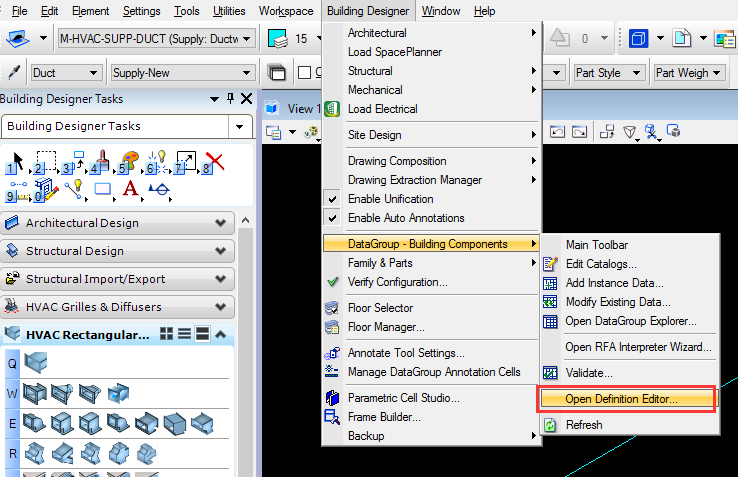Image resolution: width=738 pixels, height=477 pixels.
Task: Open the Utilities menu
Action: click(229, 11)
